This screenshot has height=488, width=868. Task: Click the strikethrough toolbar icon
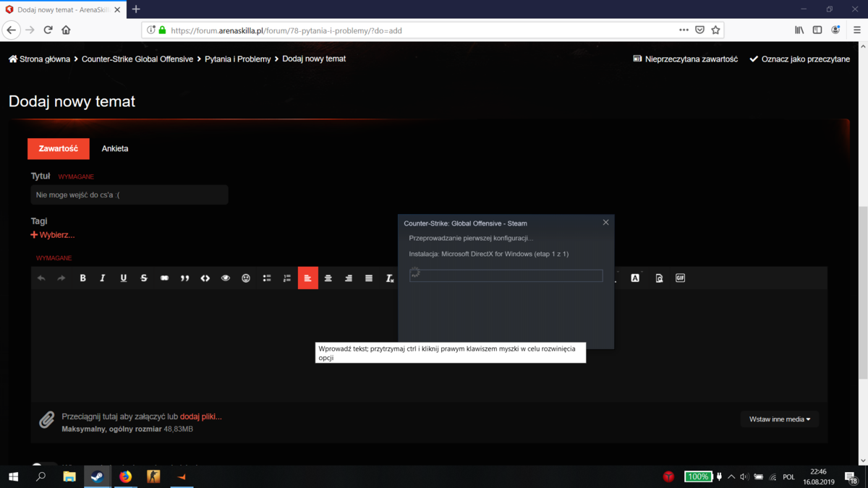pos(144,278)
